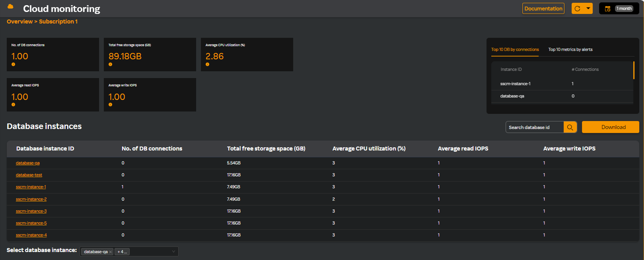Click the + 4 ... more instances tag
644x260 pixels.
pyautogui.click(x=122, y=252)
